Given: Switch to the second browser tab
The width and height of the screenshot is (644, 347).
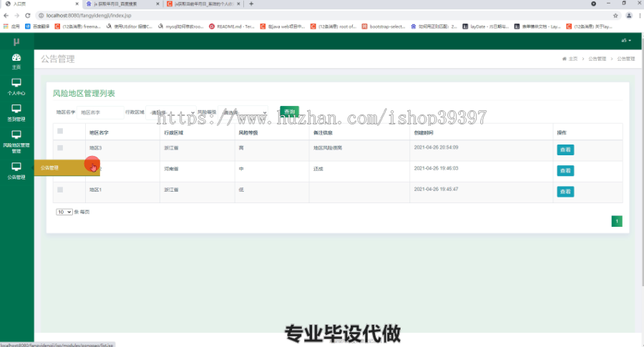Looking at the screenshot, I should pyautogui.click(x=122, y=4).
